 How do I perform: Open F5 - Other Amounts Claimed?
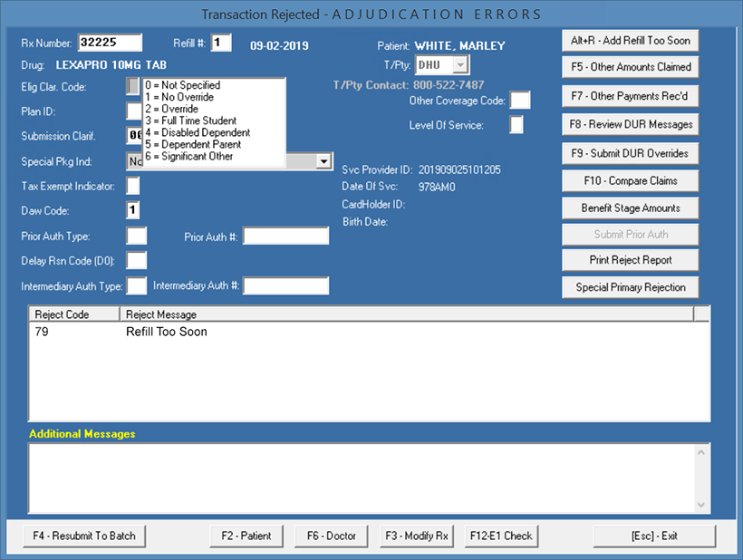630,67
